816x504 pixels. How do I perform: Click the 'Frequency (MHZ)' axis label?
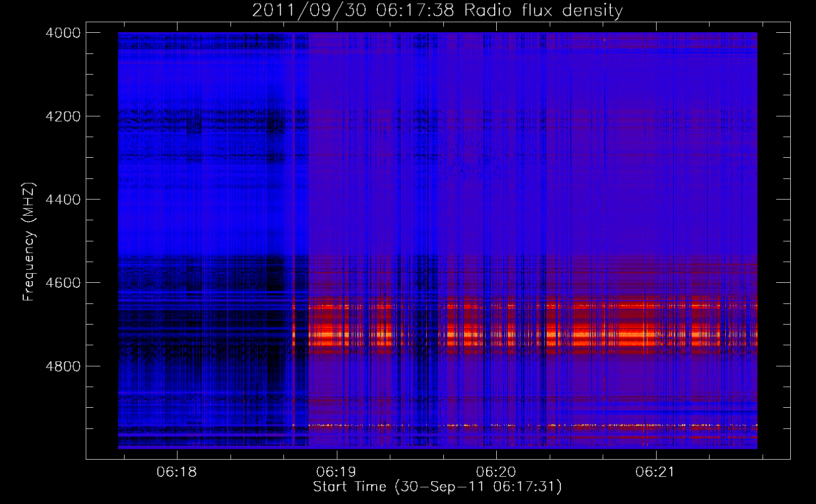(x=29, y=242)
